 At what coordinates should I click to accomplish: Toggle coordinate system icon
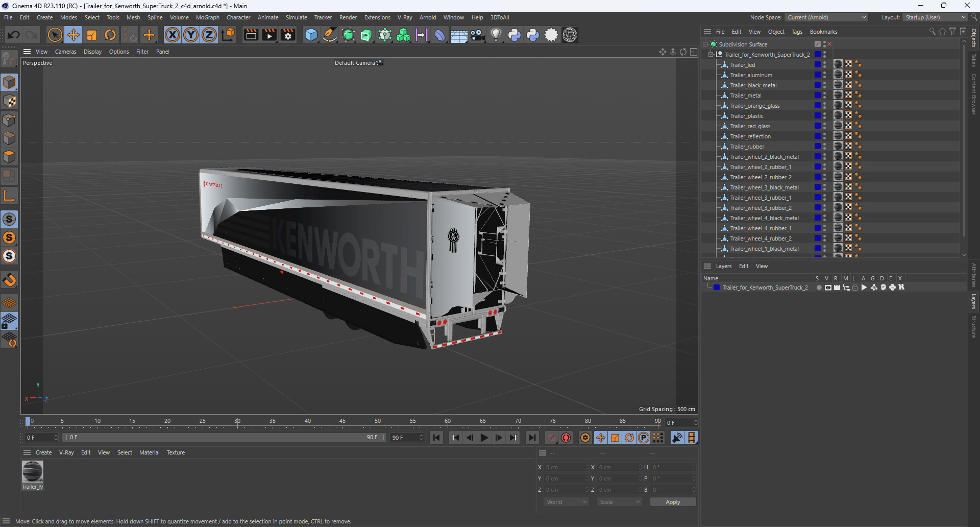click(x=229, y=35)
